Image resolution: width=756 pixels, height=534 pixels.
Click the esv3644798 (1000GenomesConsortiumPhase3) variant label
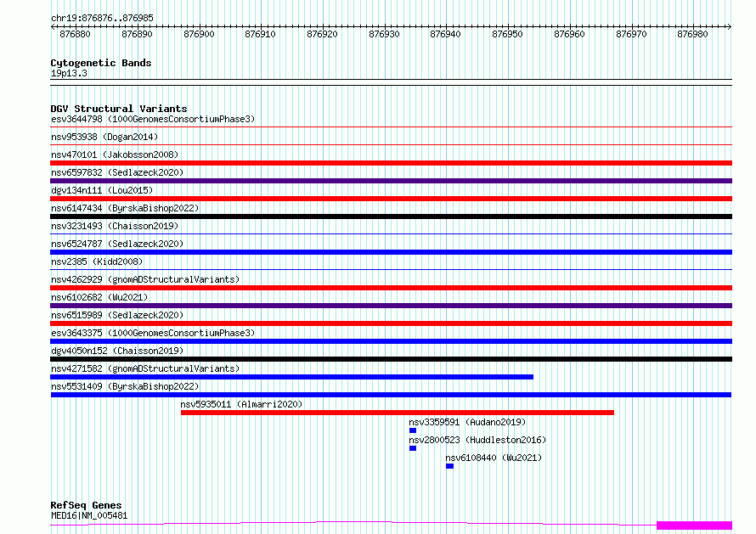tap(153, 119)
